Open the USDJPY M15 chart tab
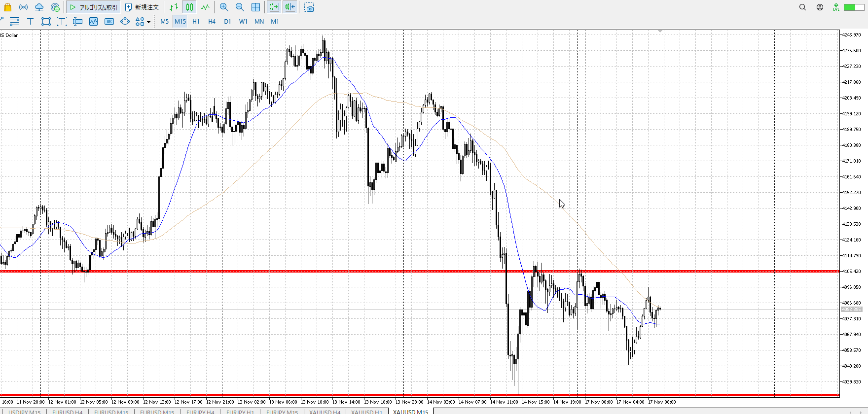868x414 pixels. pos(24,412)
